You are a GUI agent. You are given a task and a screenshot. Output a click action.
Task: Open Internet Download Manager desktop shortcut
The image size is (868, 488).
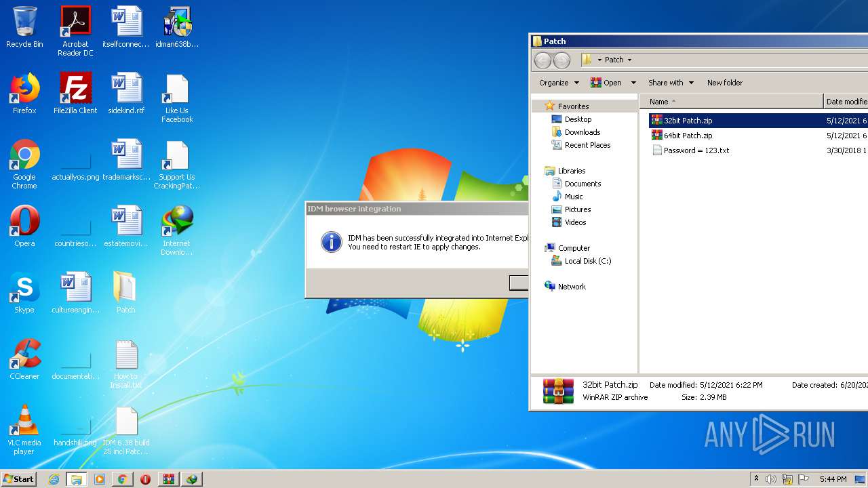pos(177,231)
